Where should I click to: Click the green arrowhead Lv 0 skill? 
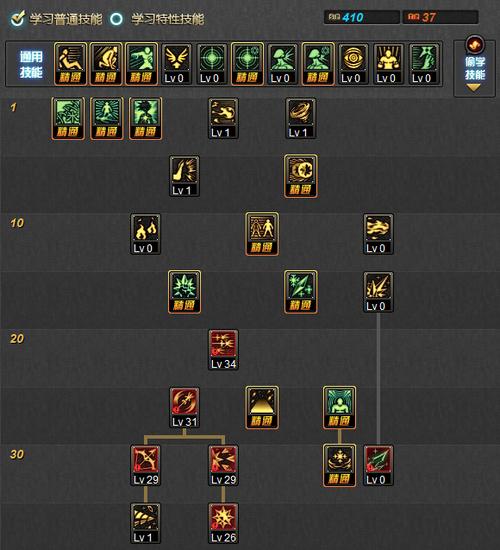click(x=379, y=465)
